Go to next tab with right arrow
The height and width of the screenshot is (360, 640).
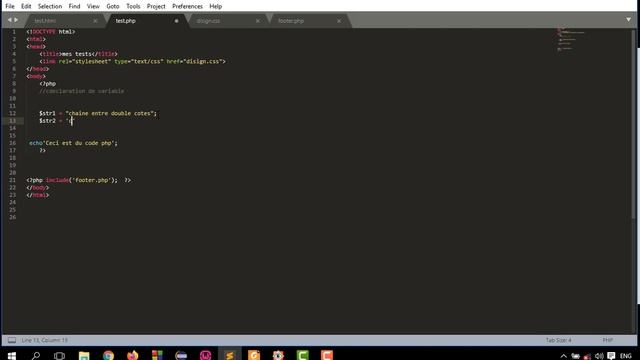tap(16, 20)
